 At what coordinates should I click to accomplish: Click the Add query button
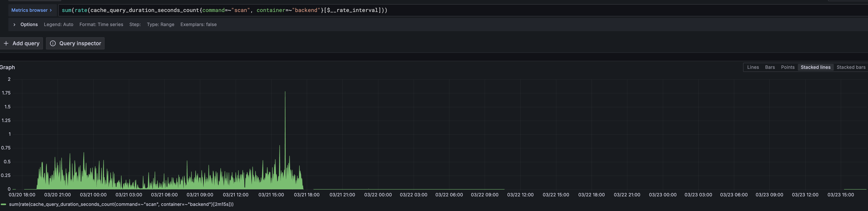coord(21,44)
